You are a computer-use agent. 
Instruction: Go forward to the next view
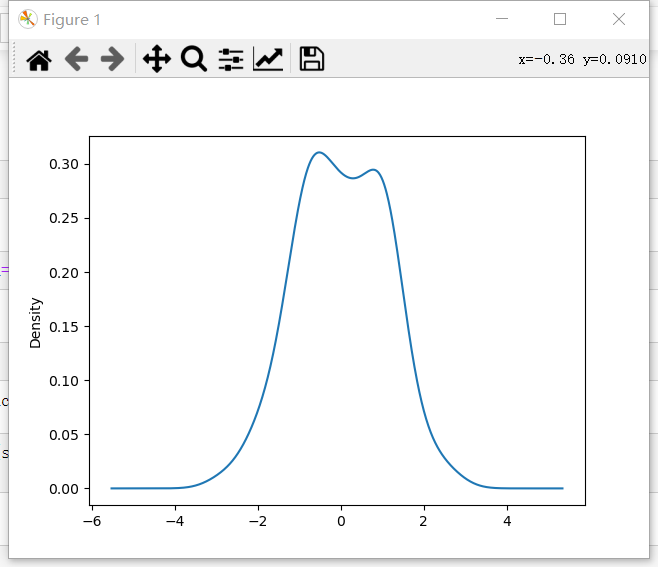click(x=112, y=59)
